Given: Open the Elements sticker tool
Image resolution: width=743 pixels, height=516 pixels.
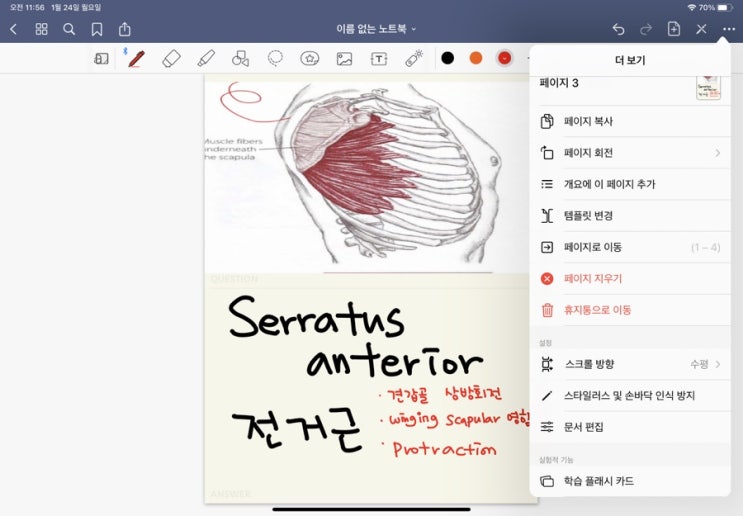Looking at the screenshot, I should click(309, 59).
